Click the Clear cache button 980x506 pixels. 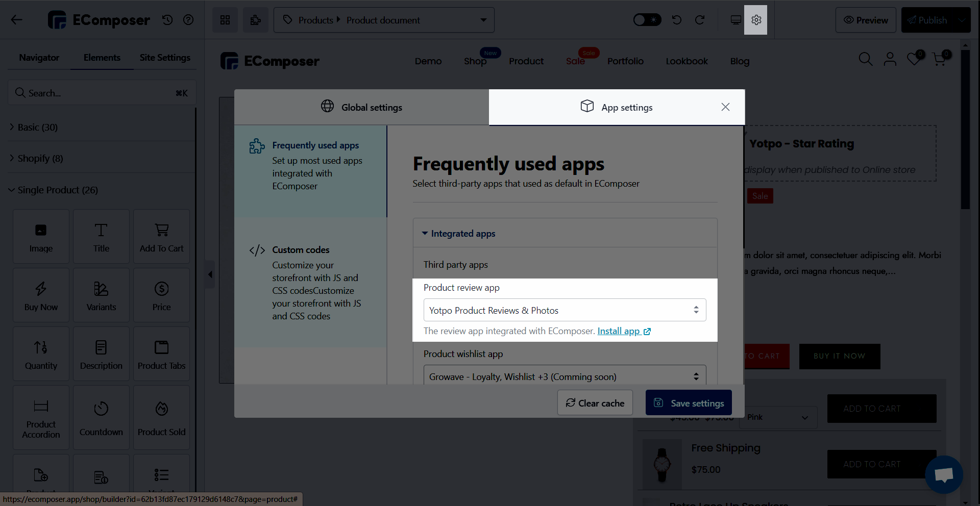point(595,403)
